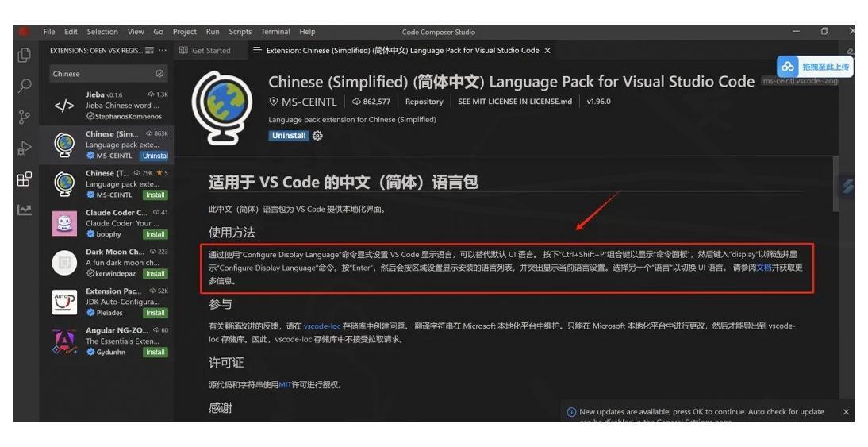The height and width of the screenshot is (447, 868).
Task: Open the vscode-loc repository link
Action: tap(322, 326)
